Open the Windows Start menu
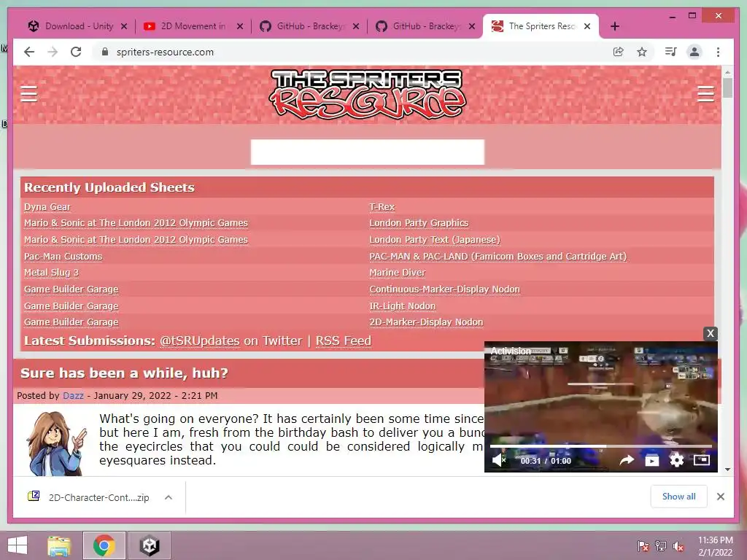The width and height of the screenshot is (747, 560). pyautogui.click(x=18, y=545)
